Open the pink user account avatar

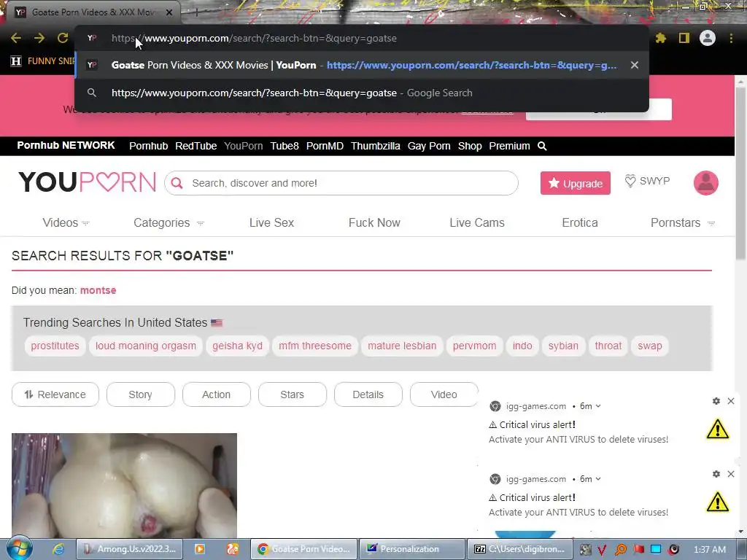click(705, 183)
